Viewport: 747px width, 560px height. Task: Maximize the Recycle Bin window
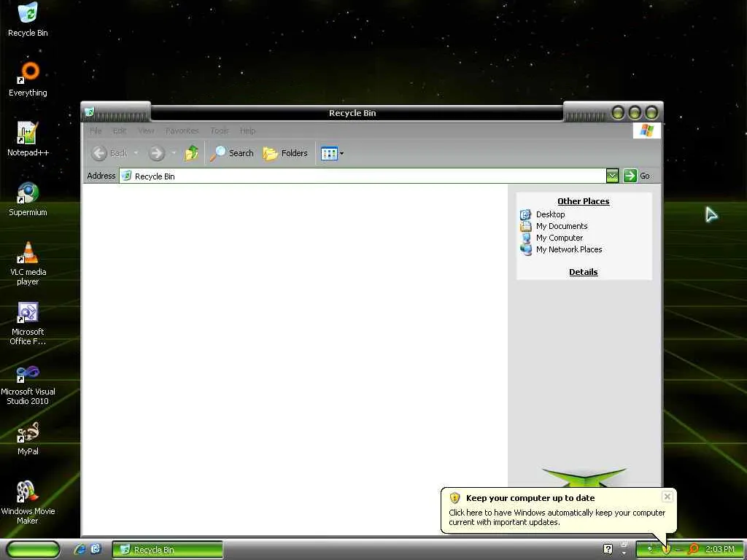[x=635, y=113]
